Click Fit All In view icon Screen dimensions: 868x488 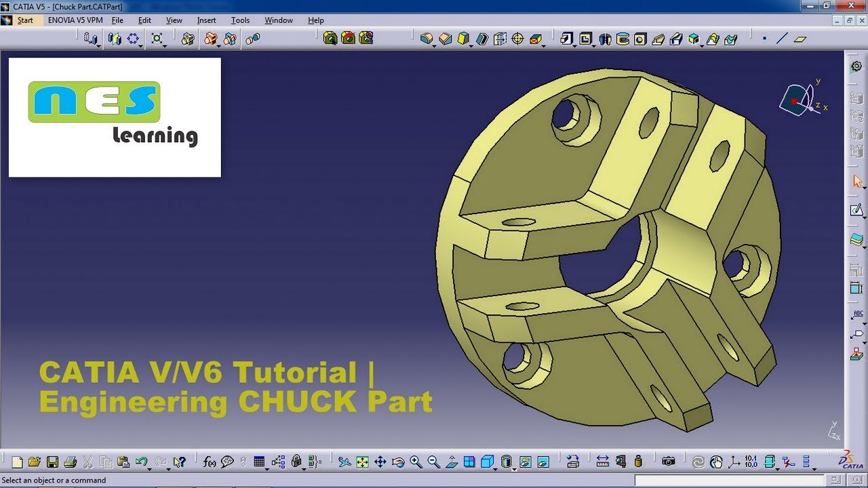pos(362,462)
